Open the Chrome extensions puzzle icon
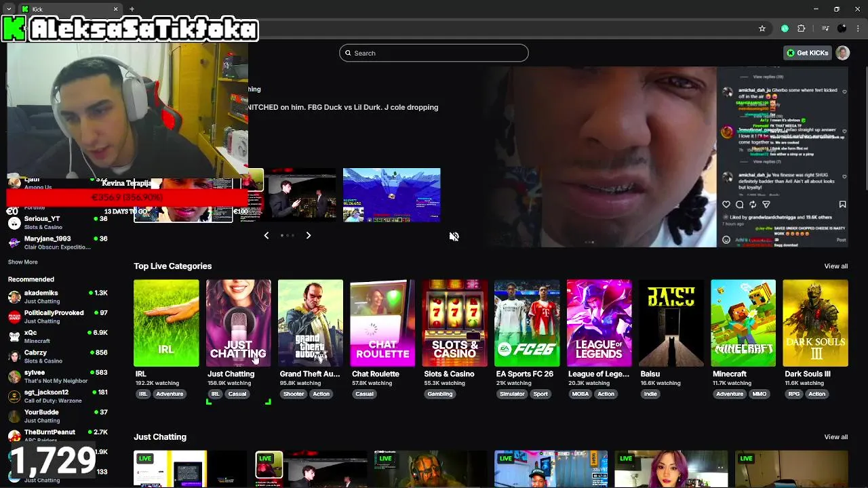This screenshot has width=868, height=488. [x=802, y=28]
